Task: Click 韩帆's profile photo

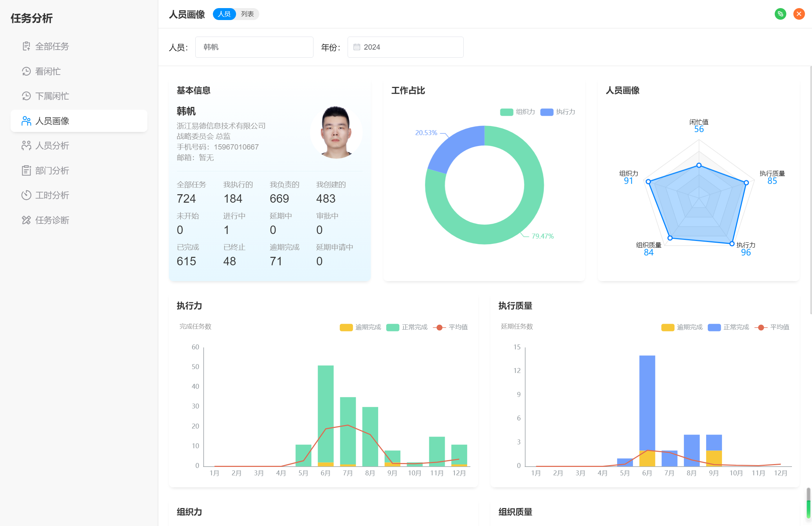Action: pyautogui.click(x=336, y=132)
